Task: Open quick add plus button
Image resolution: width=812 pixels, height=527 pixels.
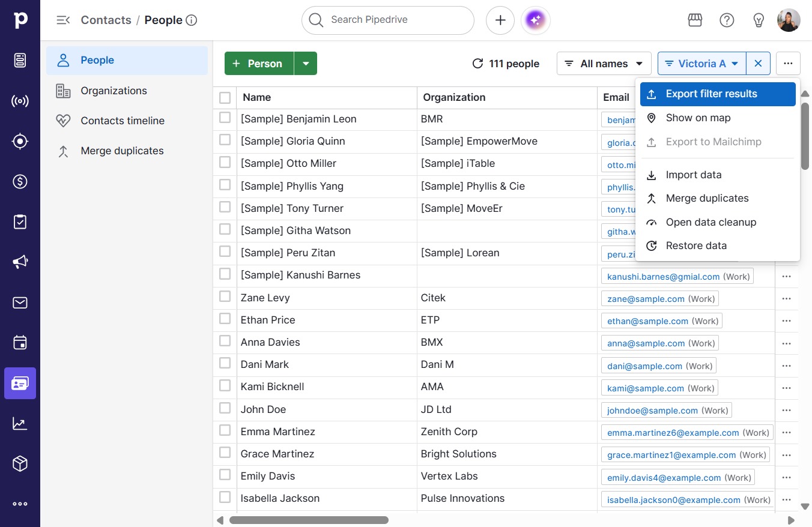Action: click(x=500, y=20)
